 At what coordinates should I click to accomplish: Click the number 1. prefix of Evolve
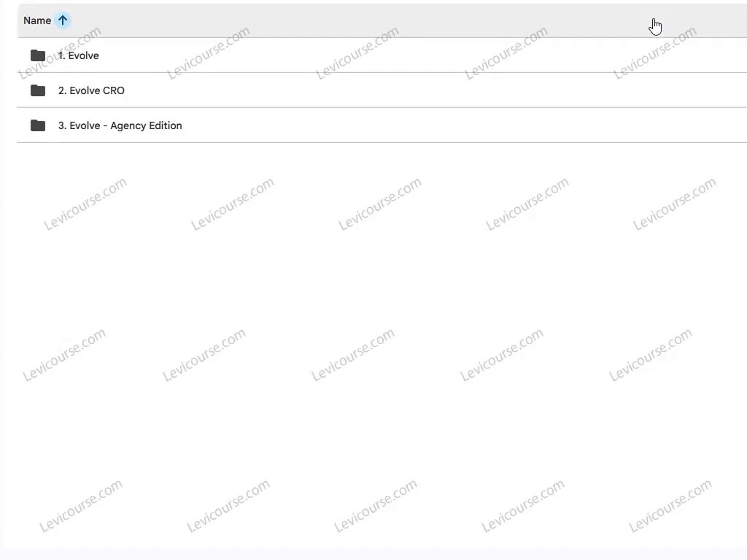(61, 55)
